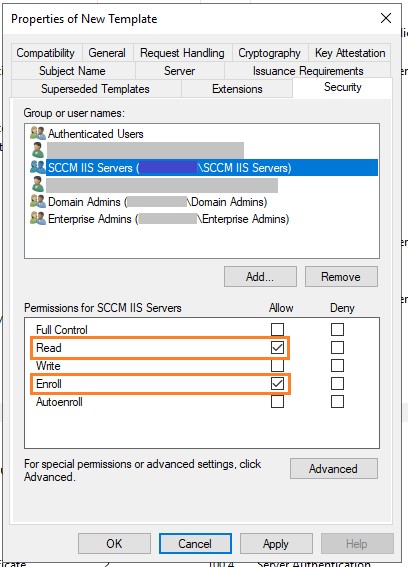The image size is (408, 567).
Task: Click the Domain Admins group icon
Action: [x=38, y=201]
